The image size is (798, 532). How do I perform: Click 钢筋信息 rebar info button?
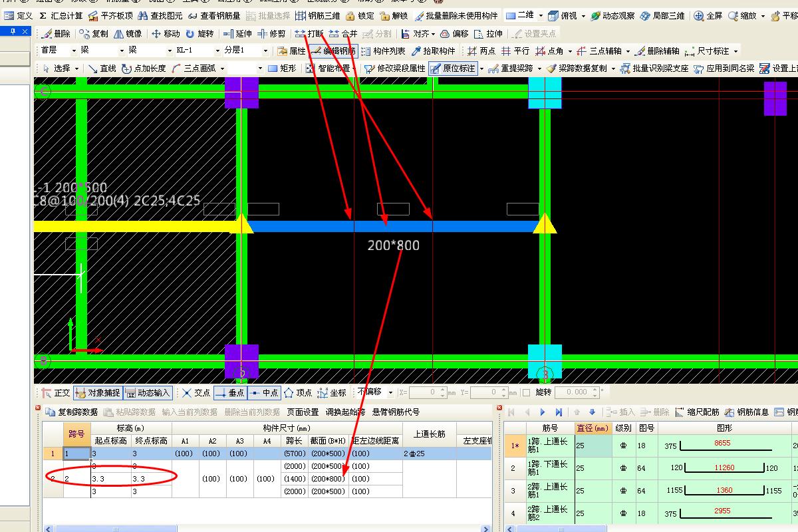tap(747, 412)
